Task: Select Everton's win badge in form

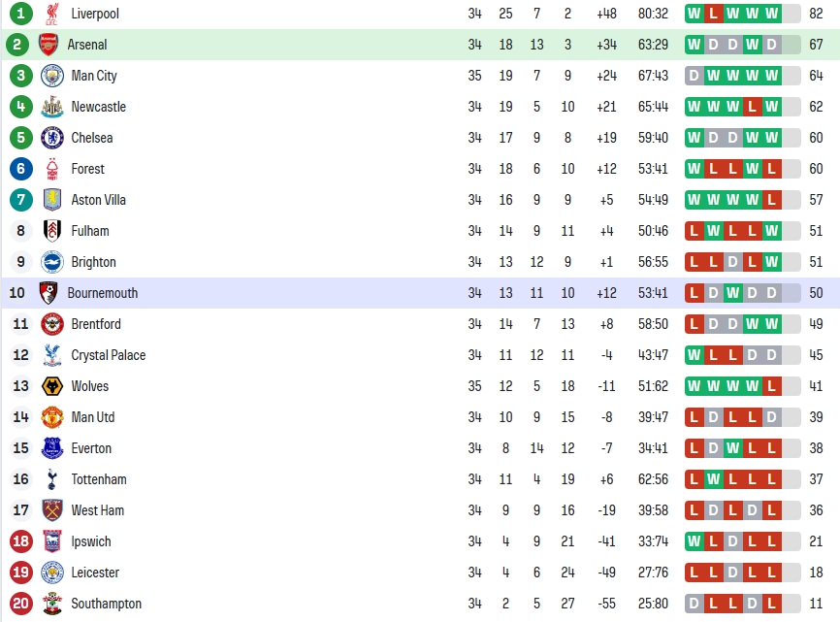Action: (733, 448)
